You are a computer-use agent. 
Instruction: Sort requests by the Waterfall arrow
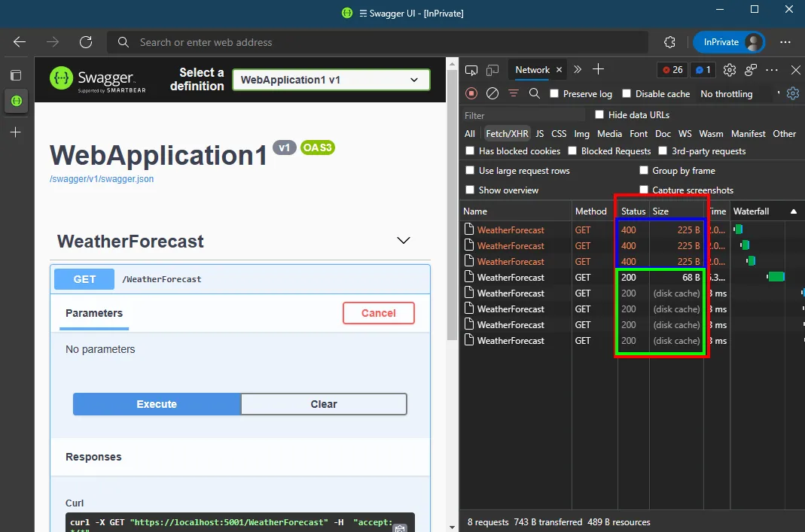click(x=793, y=211)
